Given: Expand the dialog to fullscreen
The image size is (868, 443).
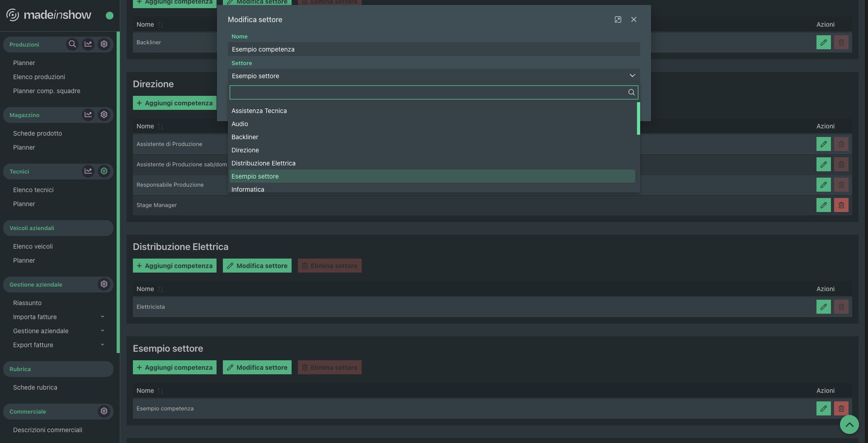Looking at the screenshot, I should 618,20.
